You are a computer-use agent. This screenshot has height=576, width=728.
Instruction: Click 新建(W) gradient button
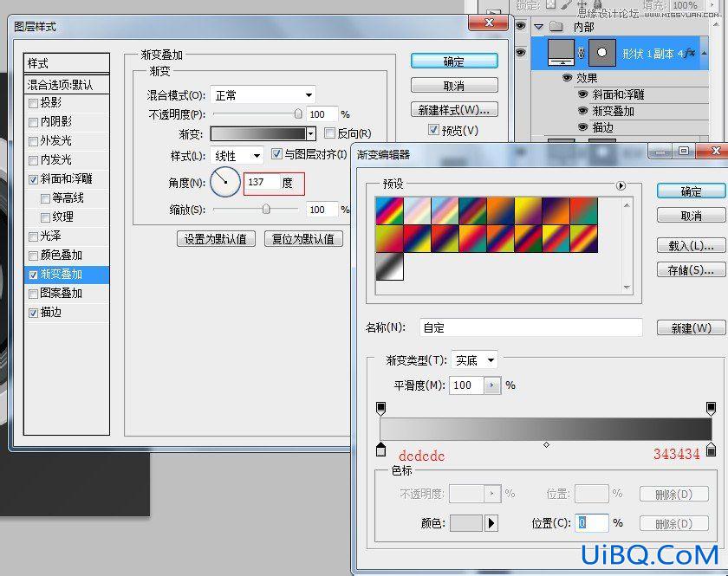point(691,328)
